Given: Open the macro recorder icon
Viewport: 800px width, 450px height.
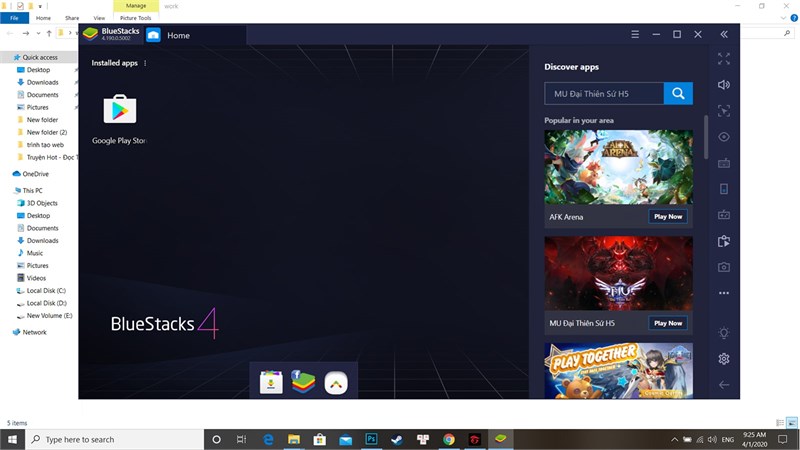Looking at the screenshot, I should point(723,215).
